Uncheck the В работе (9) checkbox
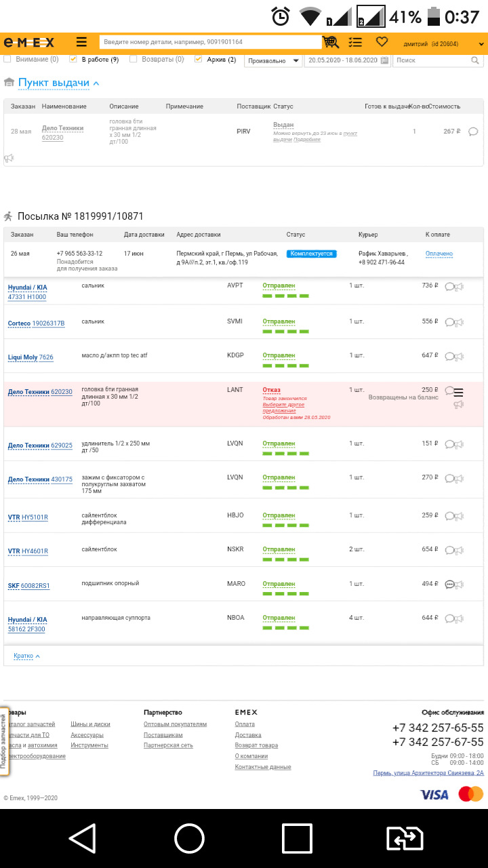 pos(73,60)
